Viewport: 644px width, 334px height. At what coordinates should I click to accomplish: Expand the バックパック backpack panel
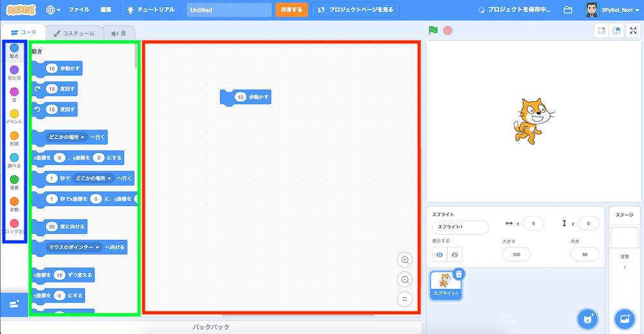tap(211, 327)
